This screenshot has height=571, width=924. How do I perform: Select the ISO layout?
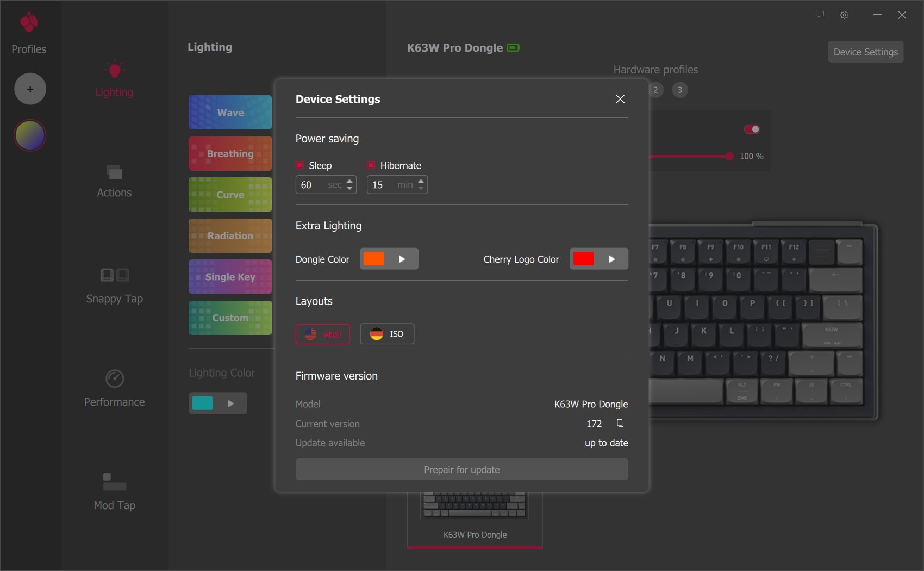pos(387,334)
